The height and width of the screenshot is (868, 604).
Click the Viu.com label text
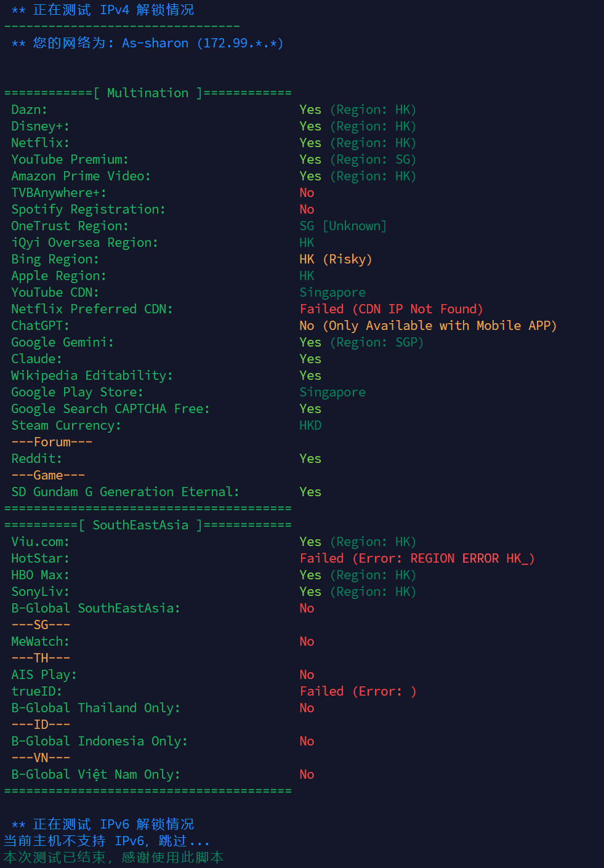pos(40,542)
